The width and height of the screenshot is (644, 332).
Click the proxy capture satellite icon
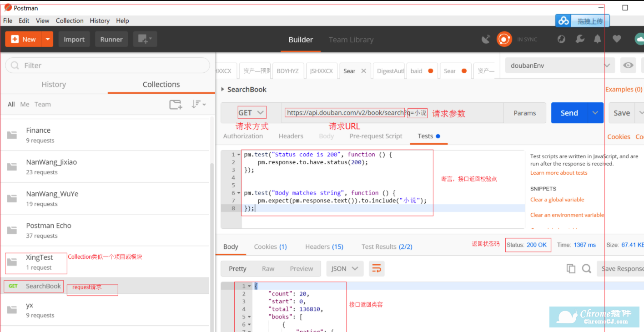click(486, 40)
